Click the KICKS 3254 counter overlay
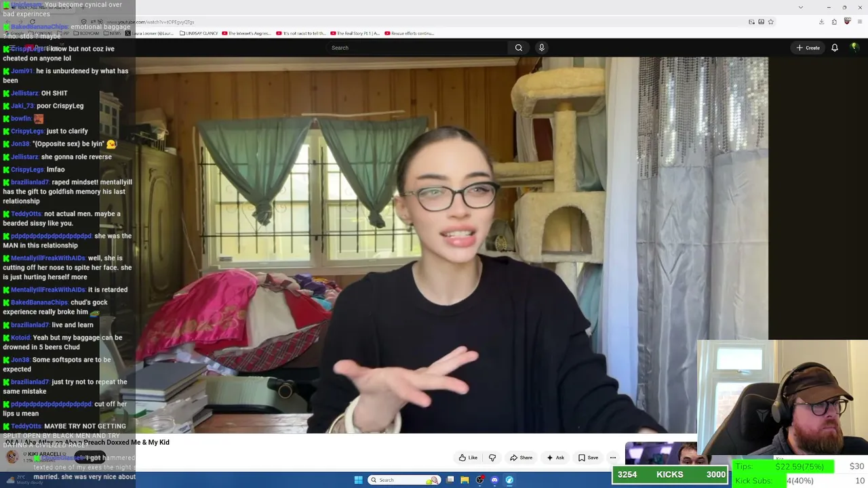 tap(670, 474)
